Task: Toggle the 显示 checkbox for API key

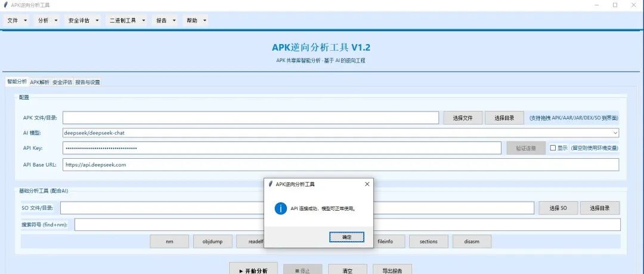Action: (x=553, y=147)
